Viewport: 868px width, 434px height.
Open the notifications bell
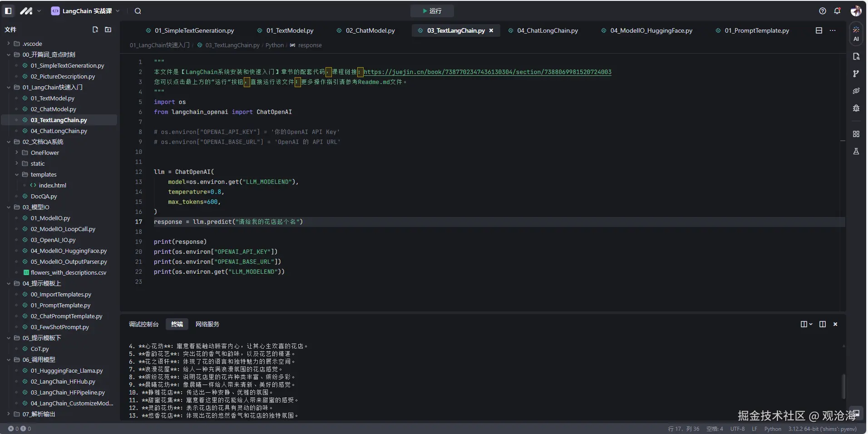coord(837,11)
